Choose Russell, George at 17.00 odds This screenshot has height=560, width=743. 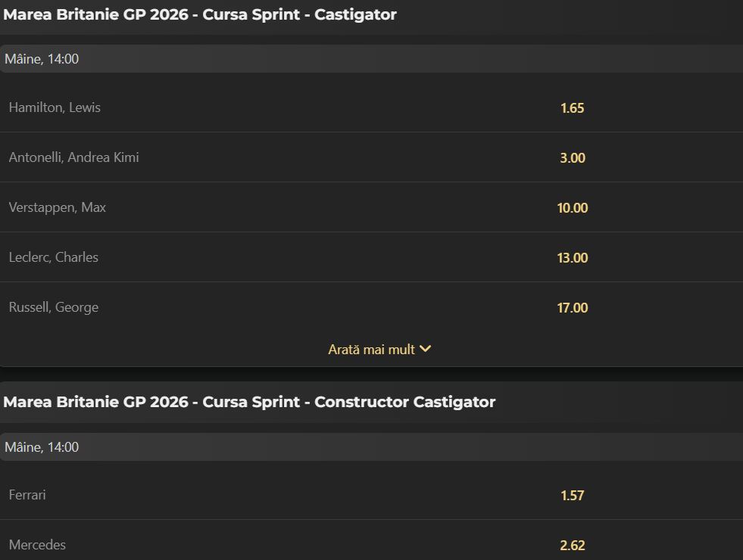click(573, 308)
